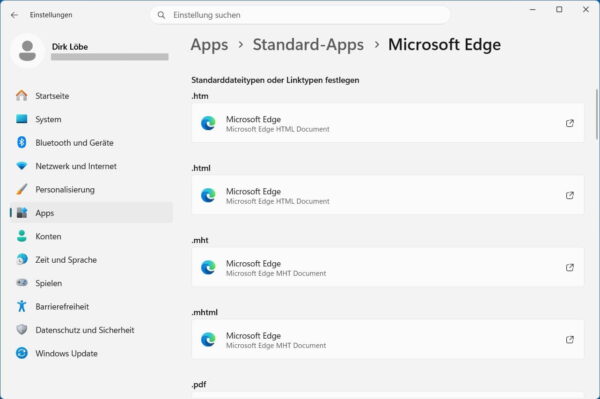
Task: Close the Einstellungen window
Action: [x=586, y=9]
